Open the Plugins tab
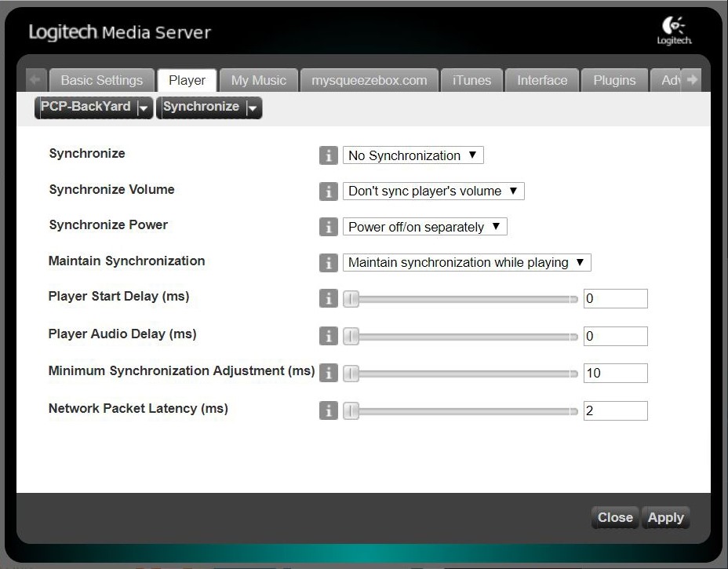728x569 pixels. coord(614,80)
